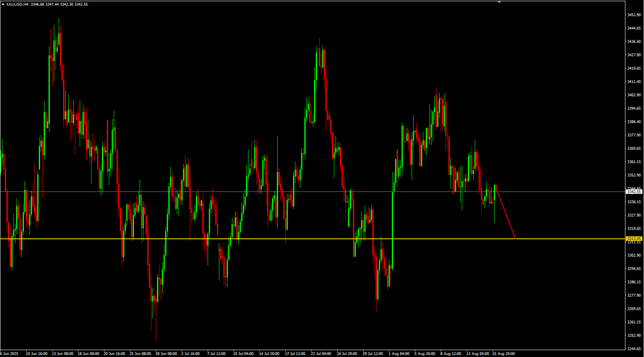644x357 pixels.
Task: Click 3261.15 on the price scale
Action: click(634, 322)
